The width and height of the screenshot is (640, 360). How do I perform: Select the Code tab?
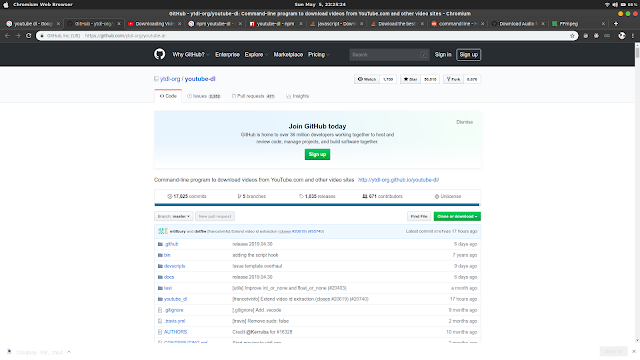coord(168,96)
